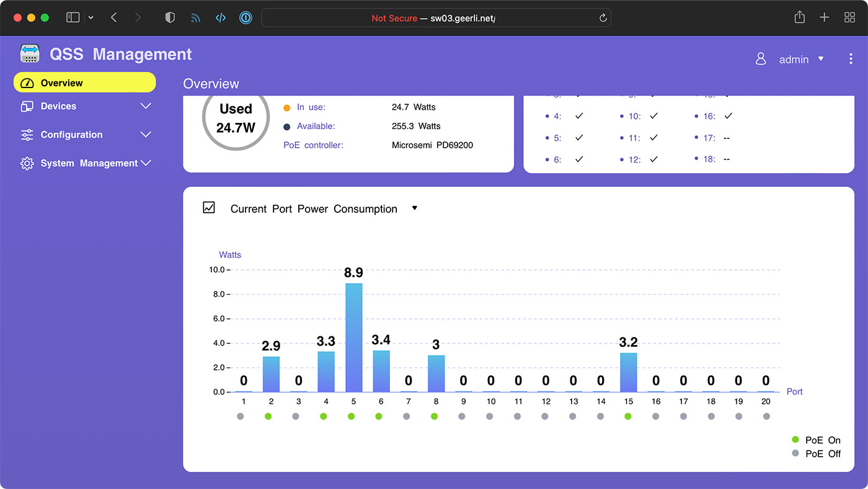
Task: Click the QSS Management title
Action: [x=121, y=54]
